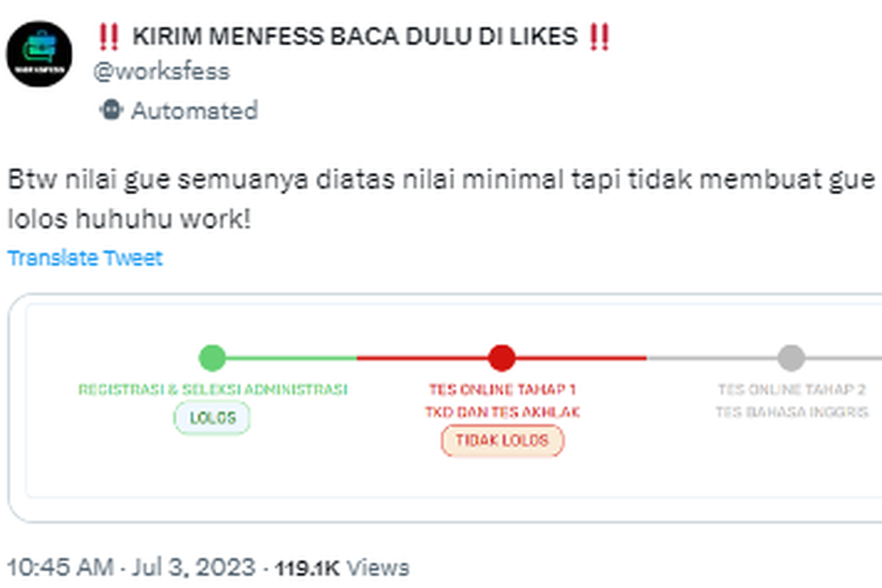Image resolution: width=882 pixels, height=588 pixels.
Task: Click the red TIDAK LOLOS status badge
Action: (502, 440)
